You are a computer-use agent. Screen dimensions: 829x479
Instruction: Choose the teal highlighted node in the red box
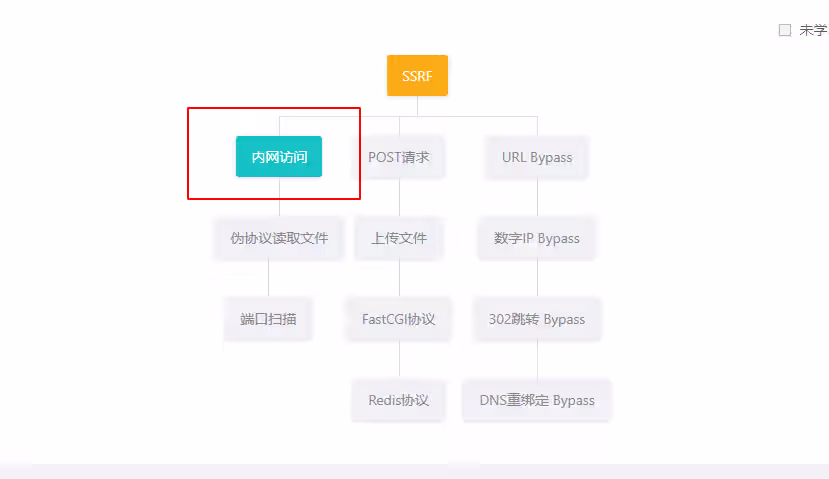[x=278, y=157]
